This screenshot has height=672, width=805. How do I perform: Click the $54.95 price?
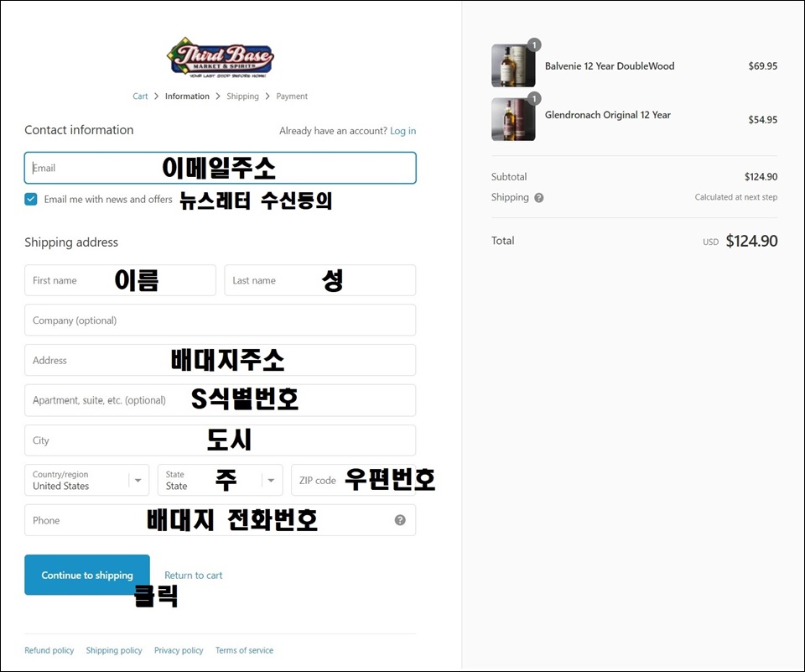point(762,120)
